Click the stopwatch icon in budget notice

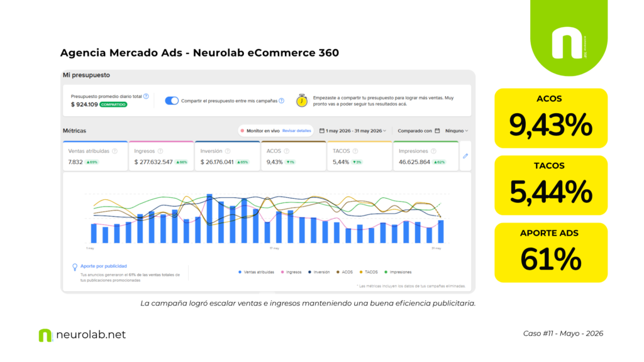(302, 100)
